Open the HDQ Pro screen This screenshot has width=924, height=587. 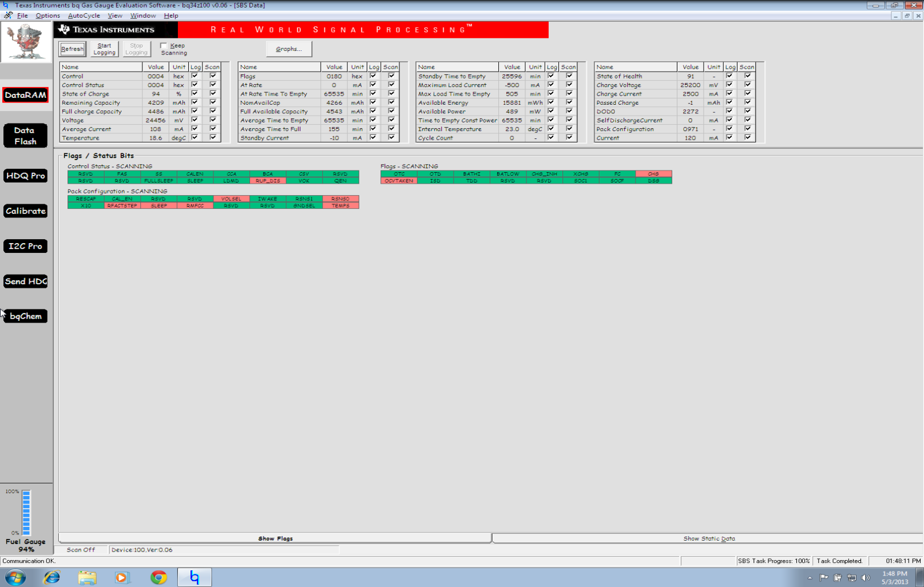[x=25, y=176]
